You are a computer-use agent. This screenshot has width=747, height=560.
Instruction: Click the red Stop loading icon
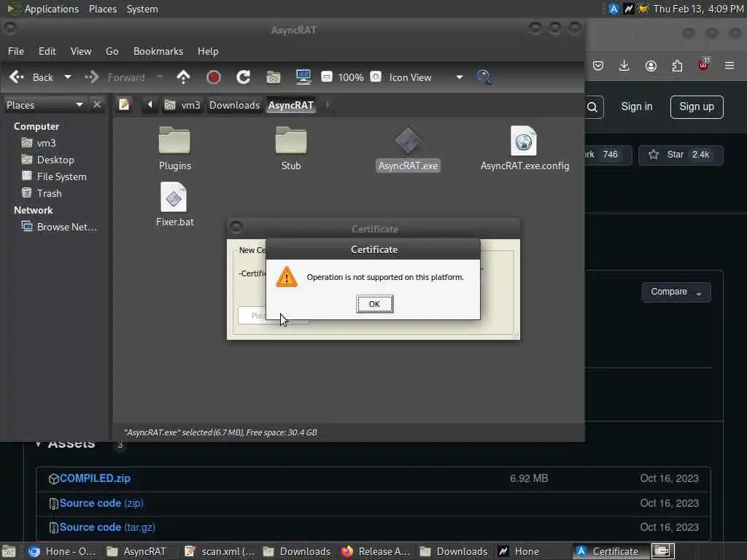[x=214, y=77]
